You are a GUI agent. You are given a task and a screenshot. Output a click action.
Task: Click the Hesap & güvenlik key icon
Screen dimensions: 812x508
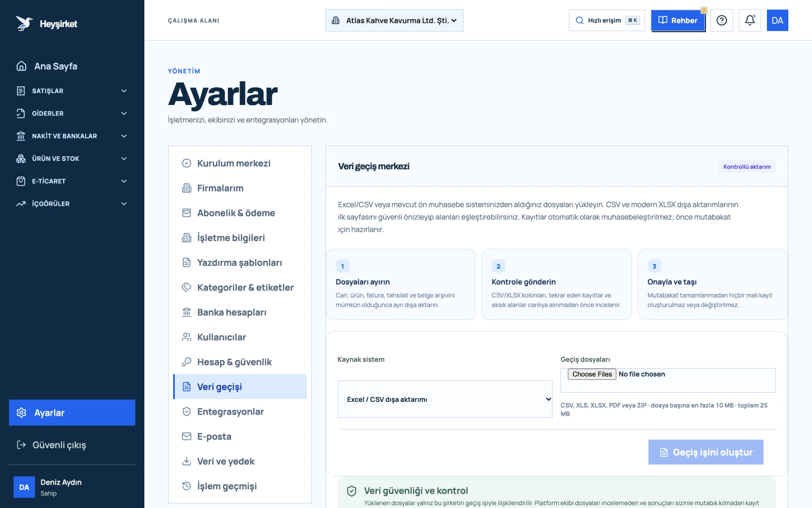pos(186,362)
